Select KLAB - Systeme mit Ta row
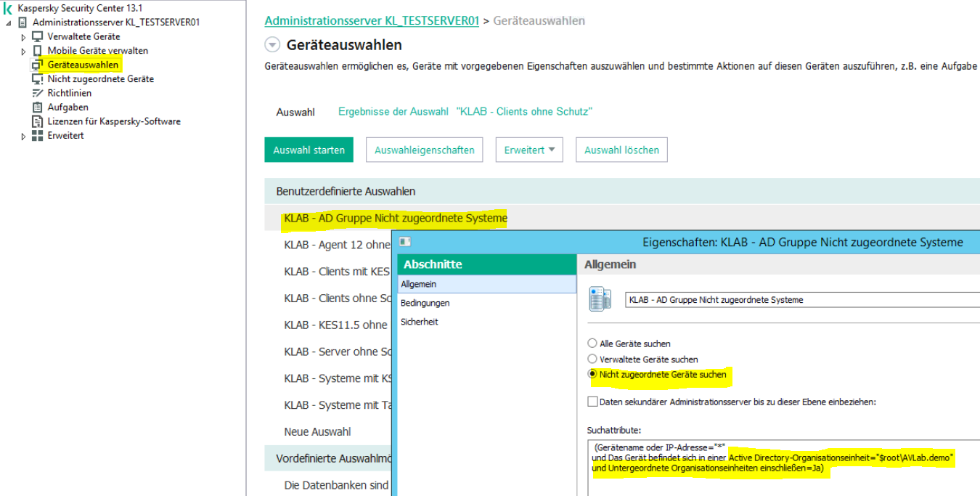 click(338, 405)
